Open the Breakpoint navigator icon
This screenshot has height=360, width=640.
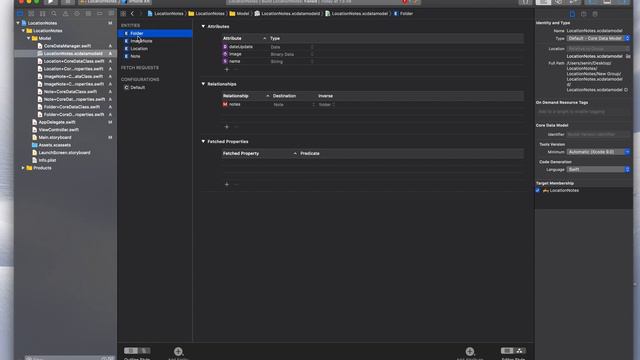(100, 13)
